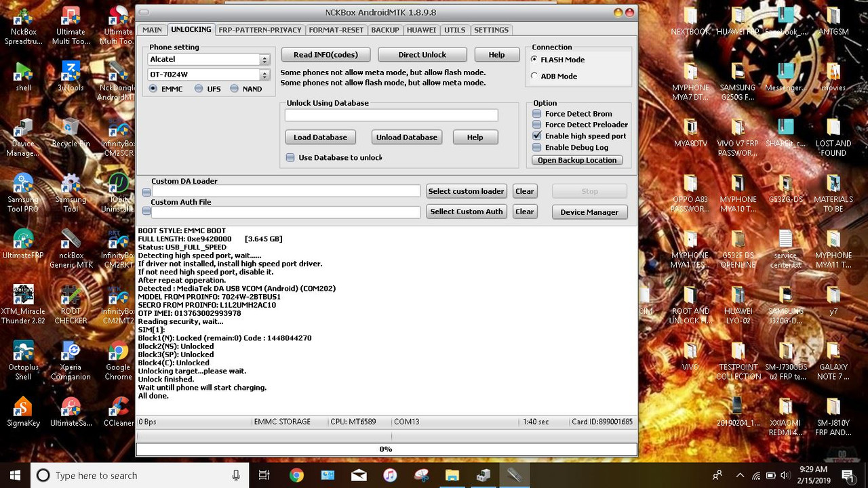Open LOST AND FOUND desktop folder
Screen dimensions: 868x488
pos(833,138)
